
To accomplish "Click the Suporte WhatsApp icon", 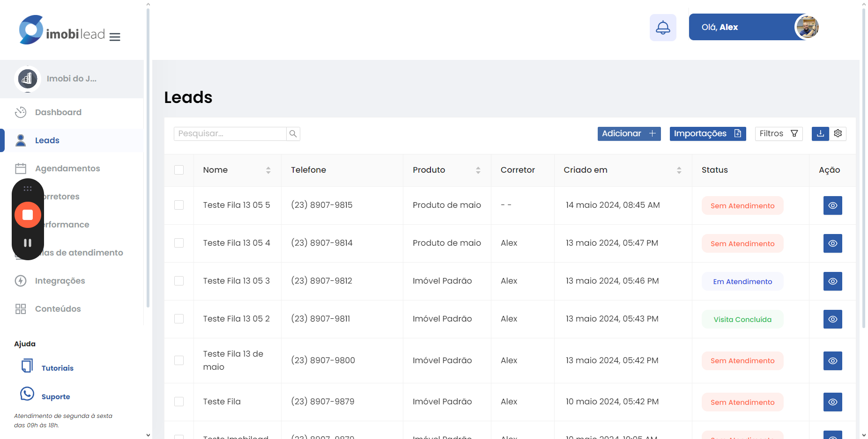I will point(27,394).
